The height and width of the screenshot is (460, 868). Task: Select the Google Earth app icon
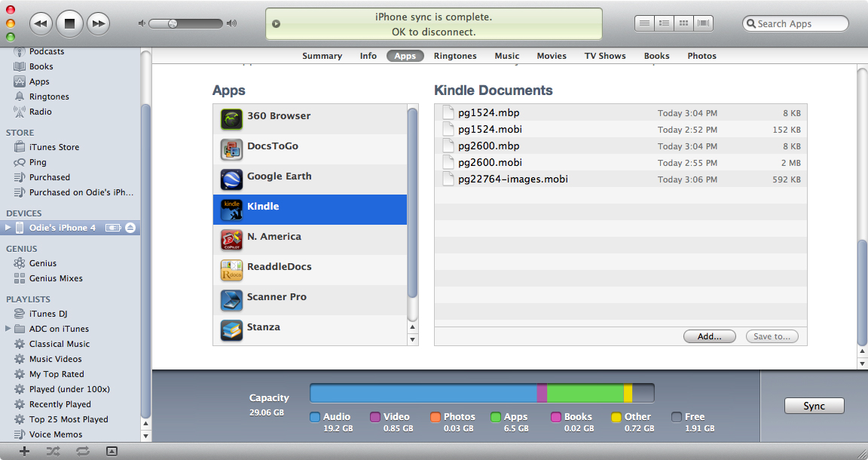point(231,179)
